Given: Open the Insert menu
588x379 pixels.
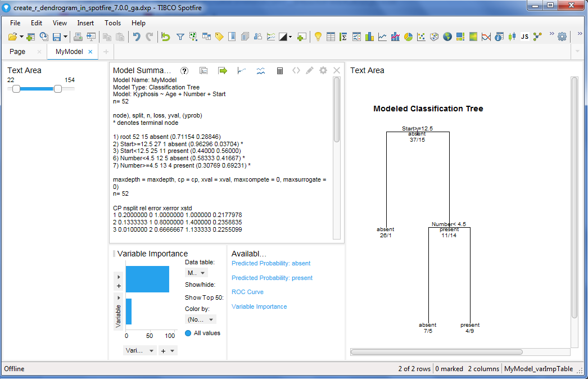Looking at the screenshot, I should tap(85, 23).
